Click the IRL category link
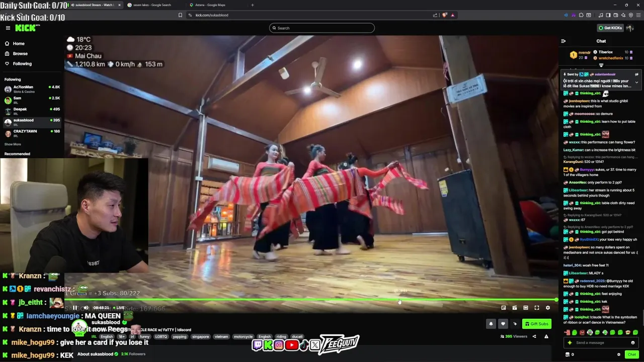The image size is (644, 362). 94,337
